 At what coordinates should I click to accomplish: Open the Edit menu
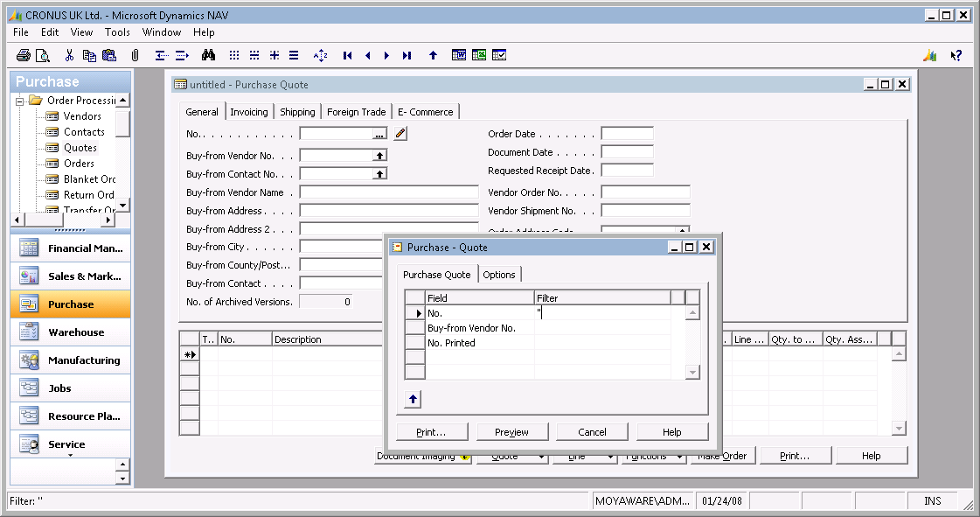coord(50,32)
